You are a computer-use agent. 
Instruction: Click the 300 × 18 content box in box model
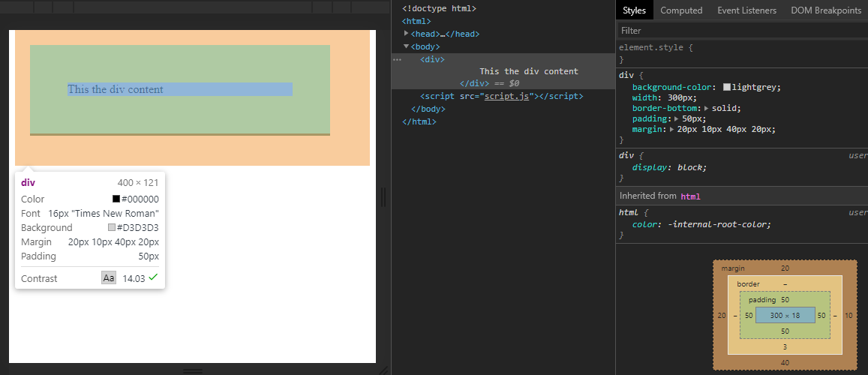[785, 315]
